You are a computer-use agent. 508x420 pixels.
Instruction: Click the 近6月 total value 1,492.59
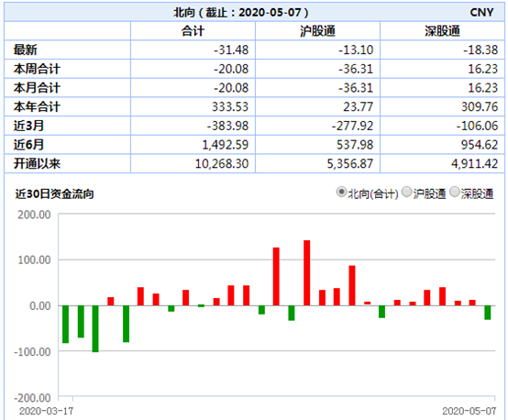click(x=226, y=145)
